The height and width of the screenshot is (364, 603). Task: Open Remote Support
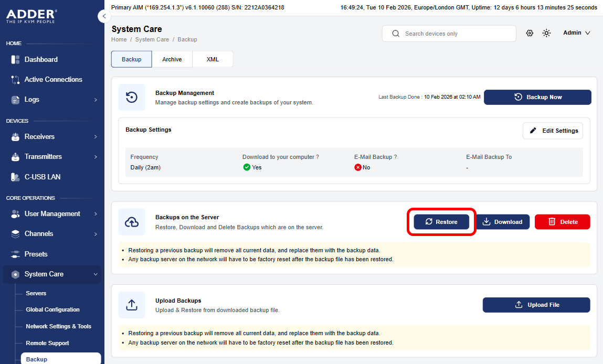[x=47, y=343]
